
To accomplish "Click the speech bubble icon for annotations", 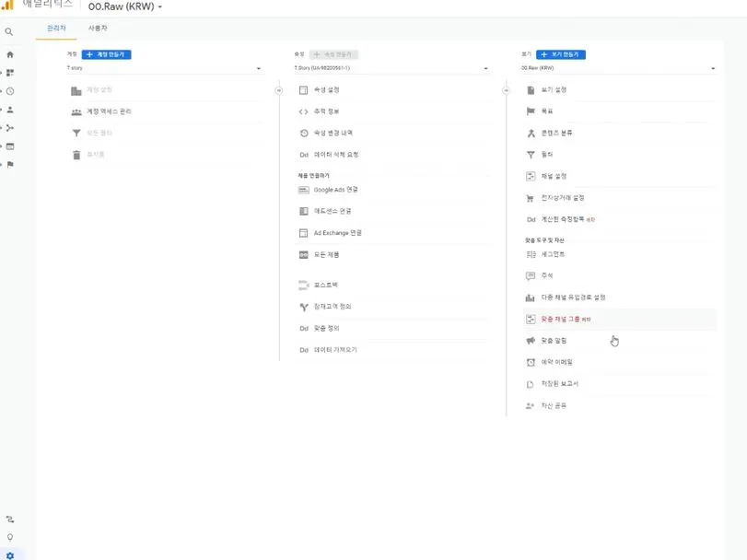I will [531, 275].
